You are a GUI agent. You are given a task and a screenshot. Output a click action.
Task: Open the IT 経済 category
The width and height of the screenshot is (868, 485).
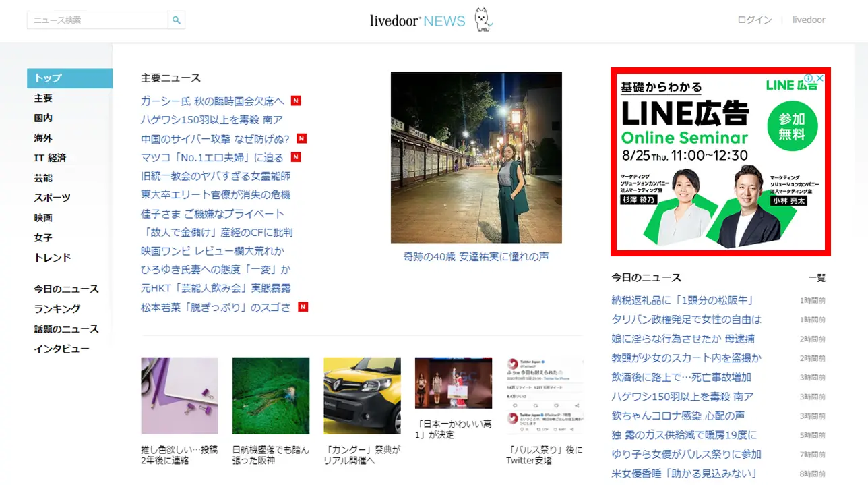[51, 158]
